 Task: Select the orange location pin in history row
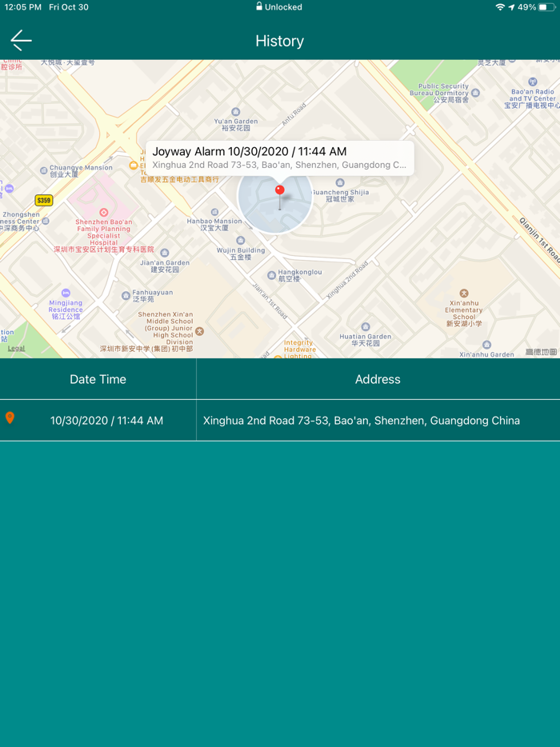(x=10, y=418)
